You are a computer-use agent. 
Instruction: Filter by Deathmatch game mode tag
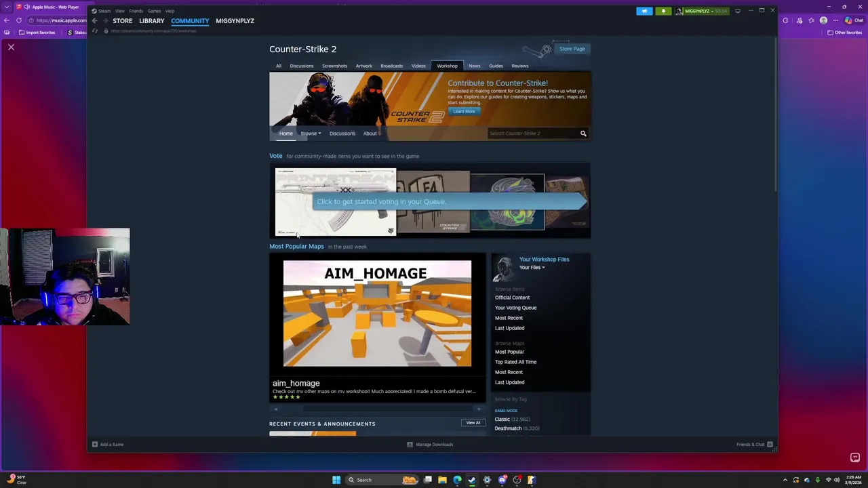(x=517, y=428)
